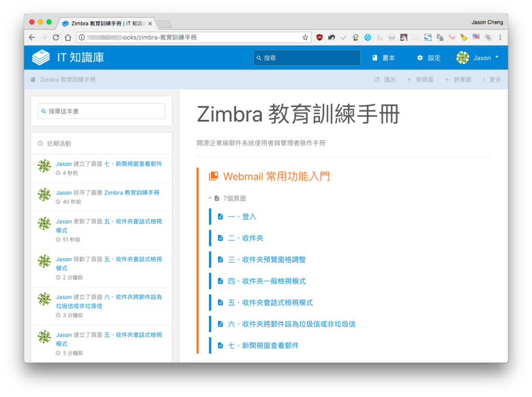Image resolution: width=532 pixels, height=397 pixels.
Task: Click the colorful house extension icon
Action: 355,37
